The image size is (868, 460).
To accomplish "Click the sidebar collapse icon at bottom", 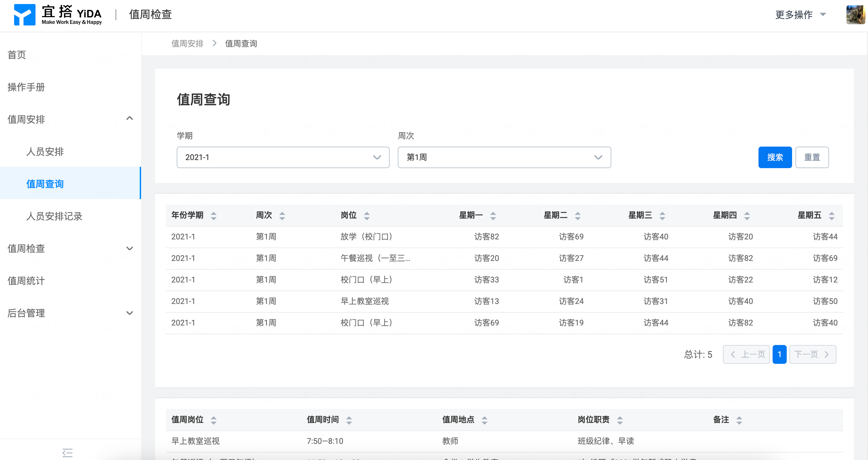I will point(68,453).
